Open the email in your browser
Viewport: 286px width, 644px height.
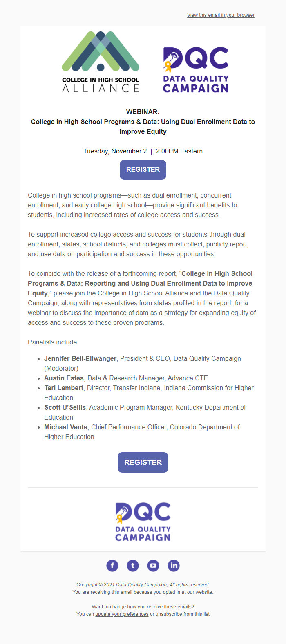221,15
